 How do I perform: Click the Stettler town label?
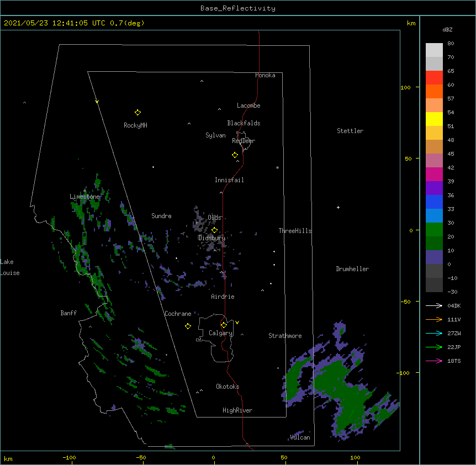[x=350, y=131]
